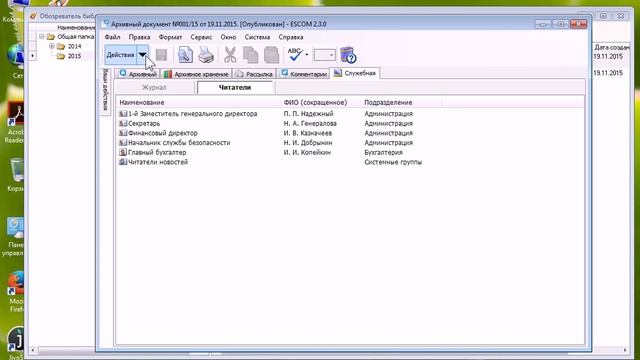The height and width of the screenshot is (360, 640).
Task: Select Общая папка in library browser tree
Action: click(76, 36)
